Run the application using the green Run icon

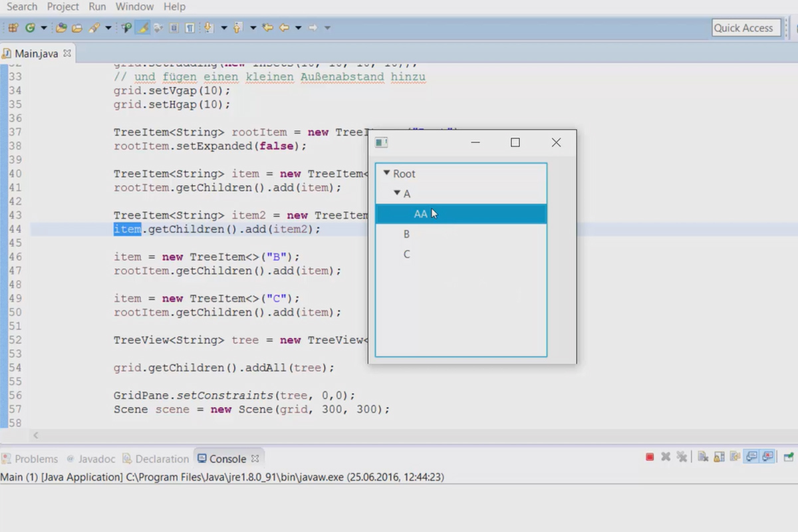[31, 27]
